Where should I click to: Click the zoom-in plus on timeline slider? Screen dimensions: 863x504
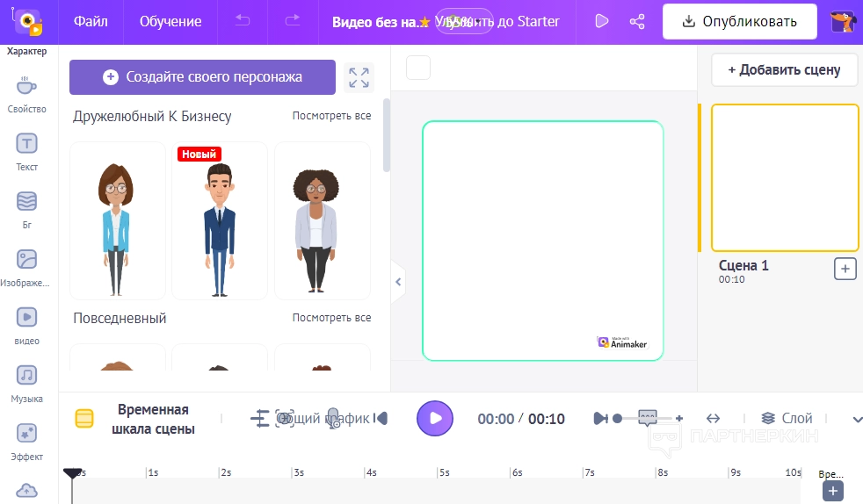click(x=679, y=419)
